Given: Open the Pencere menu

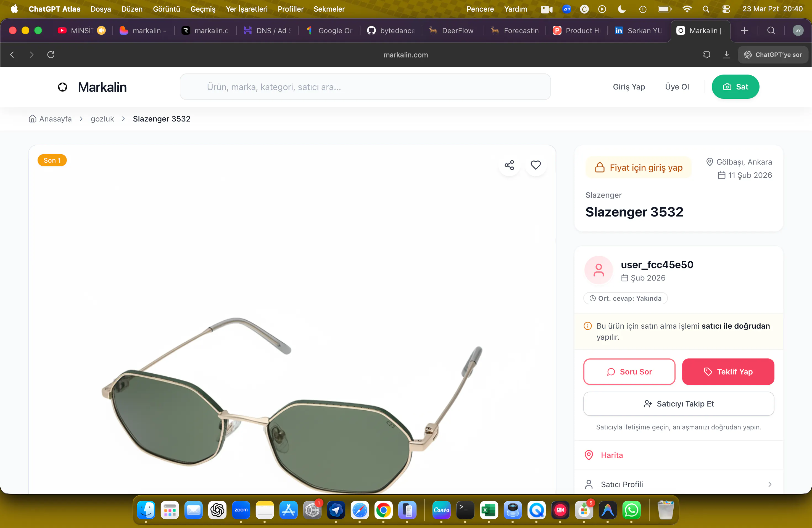Looking at the screenshot, I should coord(480,9).
